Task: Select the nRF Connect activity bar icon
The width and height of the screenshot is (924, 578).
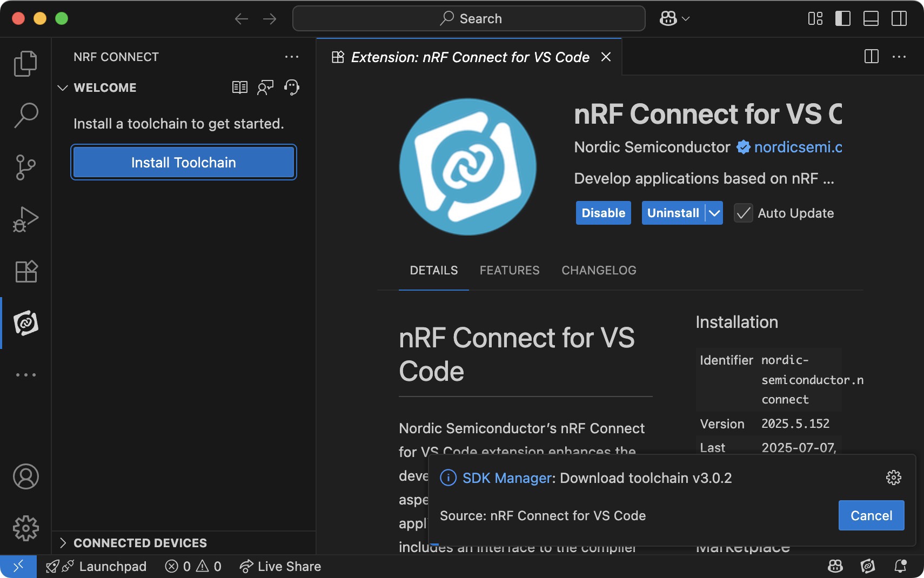Action: coord(25,323)
